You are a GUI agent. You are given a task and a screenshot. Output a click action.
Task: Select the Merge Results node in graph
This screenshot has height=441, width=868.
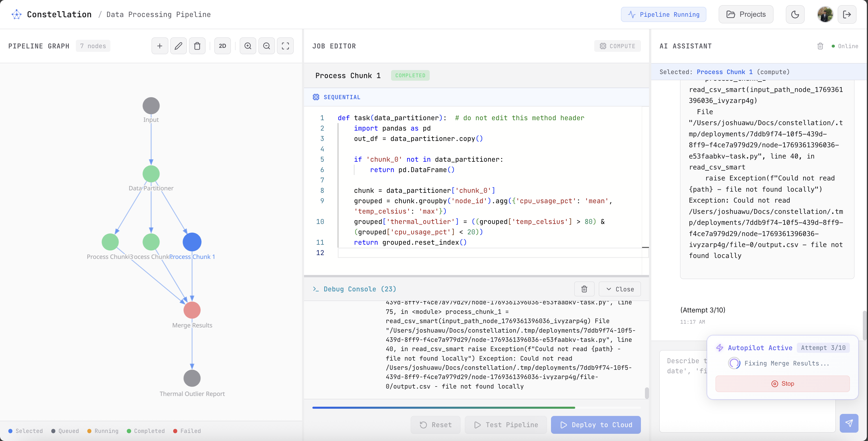192,310
